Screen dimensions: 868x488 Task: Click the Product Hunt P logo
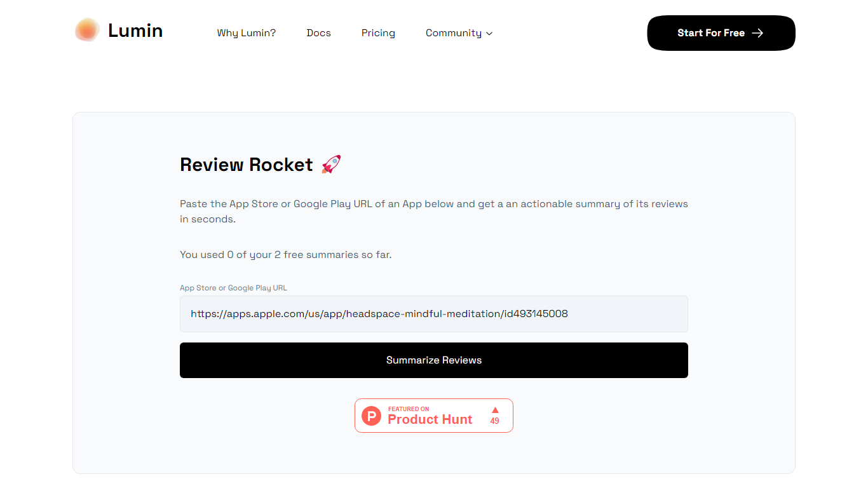(371, 416)
